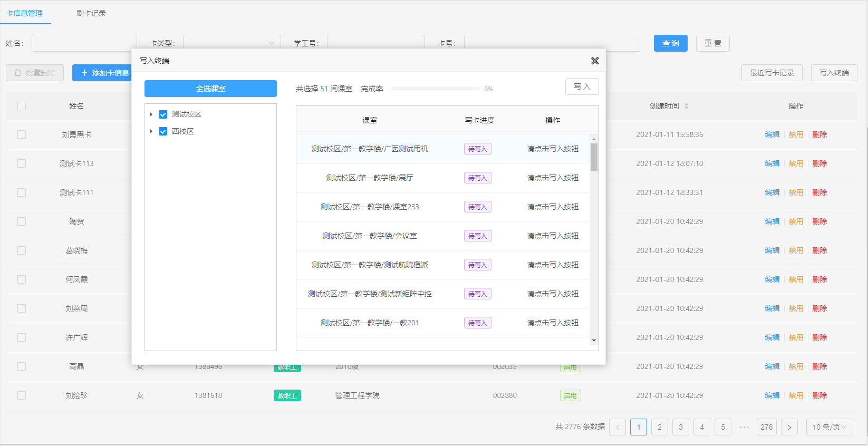This screenshot has width=868, height=446.
Task: Click 全选课室 button
Action: point(210,89)
